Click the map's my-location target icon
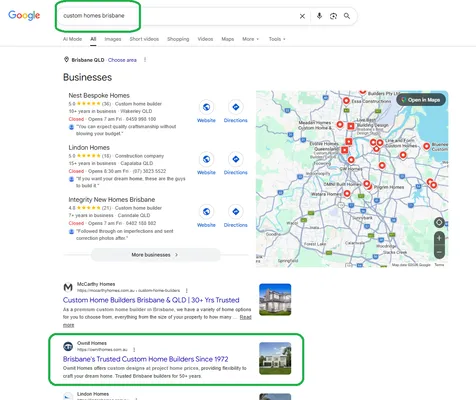476x400 pixels. tap(439, 222)
